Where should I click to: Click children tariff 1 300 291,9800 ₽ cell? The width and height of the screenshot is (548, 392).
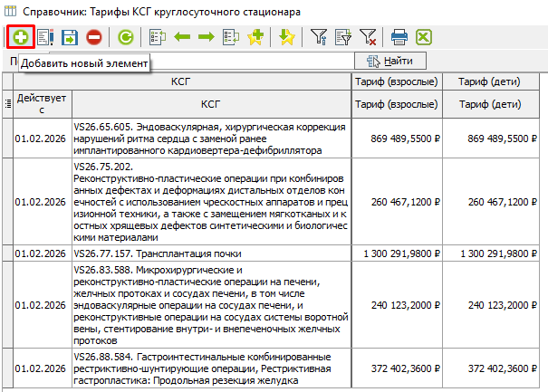coord(491,253)
